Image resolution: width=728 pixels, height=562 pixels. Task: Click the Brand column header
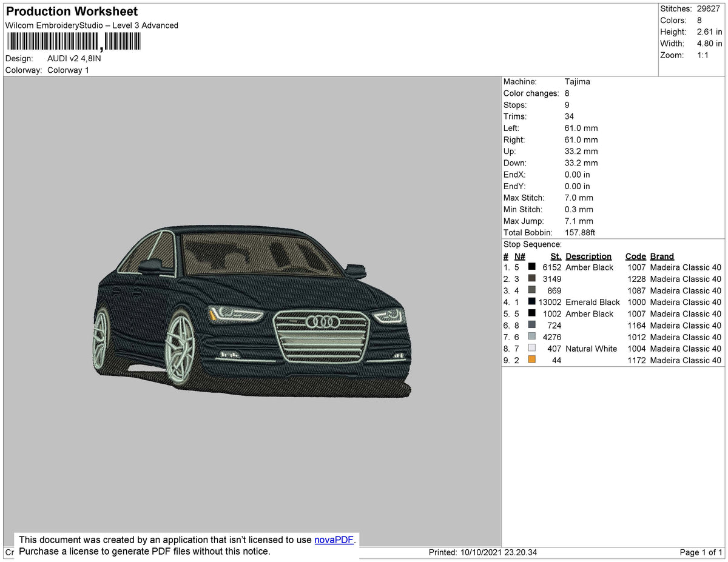coord(662,256)
